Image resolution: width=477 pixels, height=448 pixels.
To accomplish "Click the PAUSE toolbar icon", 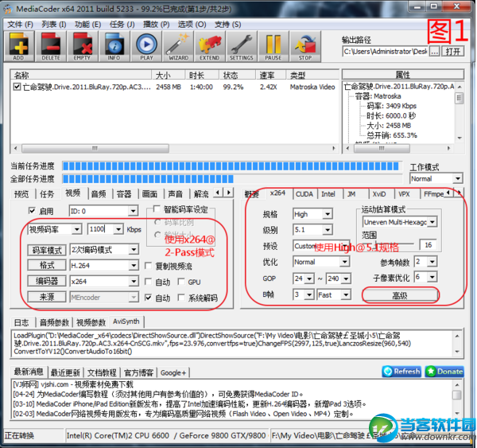I will click(273, 46).
